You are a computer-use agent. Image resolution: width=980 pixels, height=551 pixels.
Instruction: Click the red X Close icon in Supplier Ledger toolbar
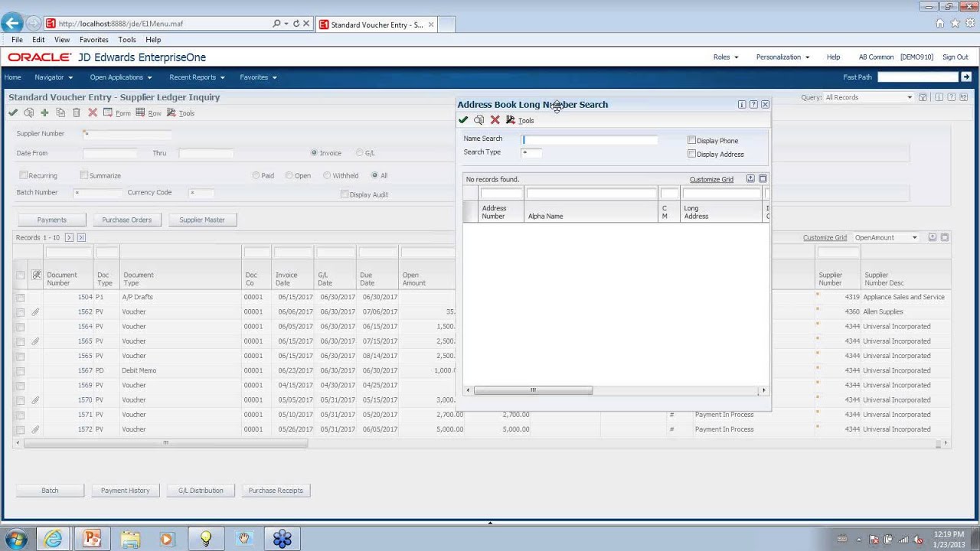point(93,112)
